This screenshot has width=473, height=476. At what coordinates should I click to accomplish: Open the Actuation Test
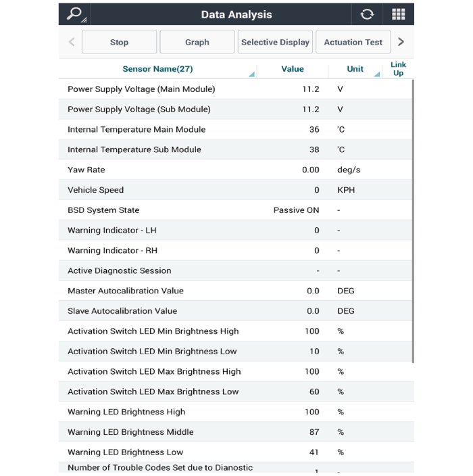coord(353,42)
